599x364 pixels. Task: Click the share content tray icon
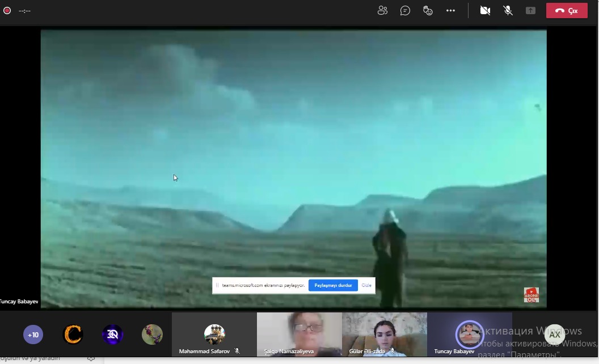(x=530, y=11)
